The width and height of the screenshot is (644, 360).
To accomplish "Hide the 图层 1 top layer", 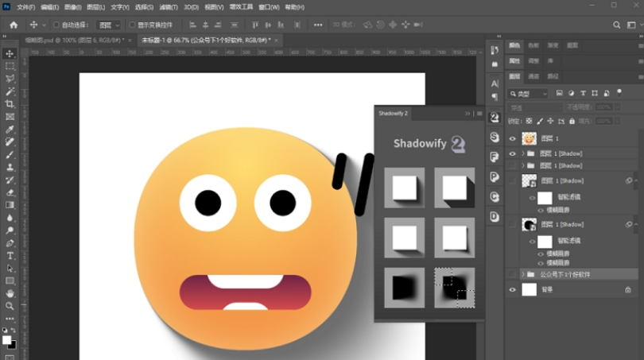I will 512,139.
